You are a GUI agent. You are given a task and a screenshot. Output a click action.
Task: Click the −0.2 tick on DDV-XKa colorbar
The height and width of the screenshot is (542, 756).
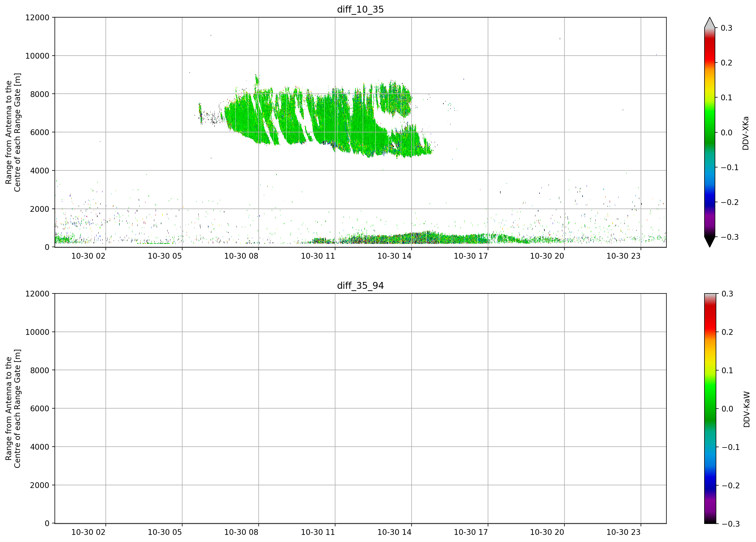(730, 202)
